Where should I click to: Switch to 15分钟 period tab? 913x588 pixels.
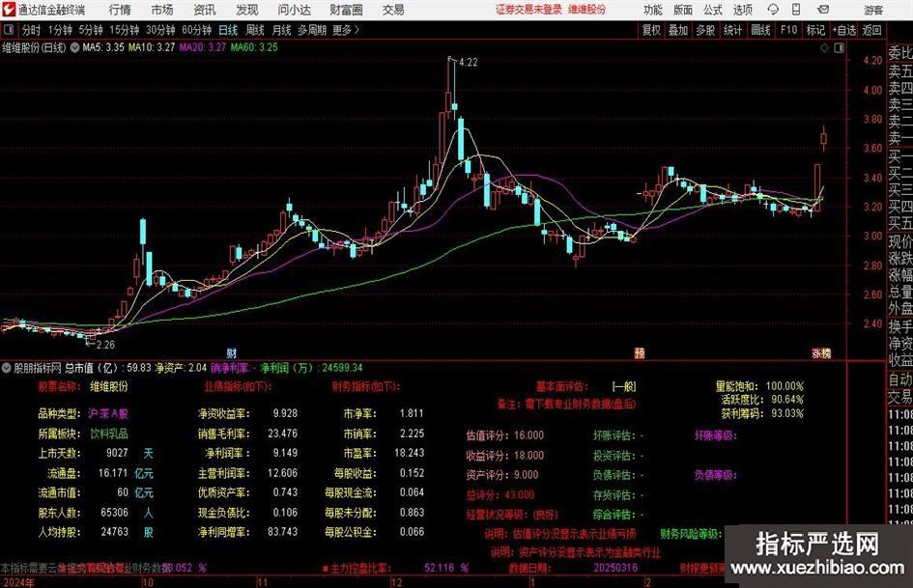[x=125, y=30]
